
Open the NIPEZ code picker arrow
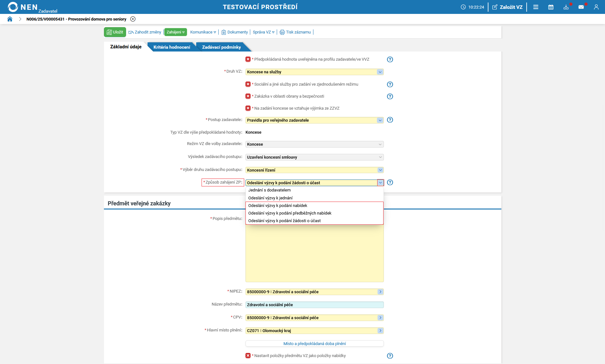380,292
